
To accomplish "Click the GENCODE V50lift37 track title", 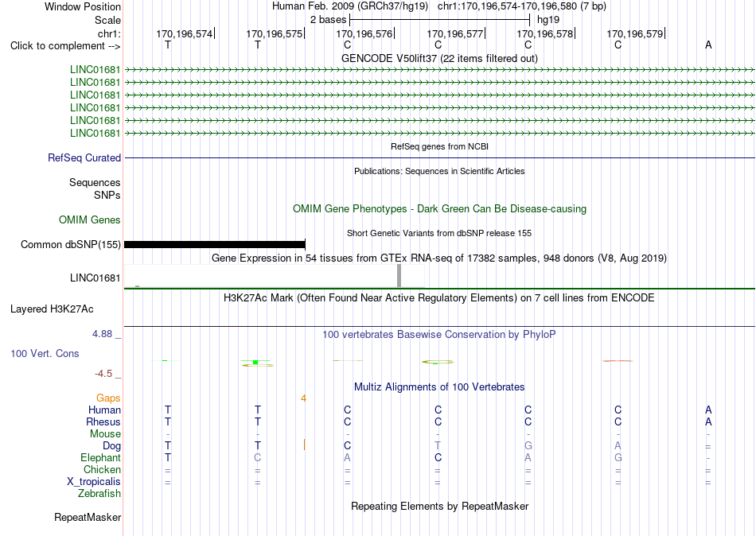I will pyautogui.click(x=439, y=58).
